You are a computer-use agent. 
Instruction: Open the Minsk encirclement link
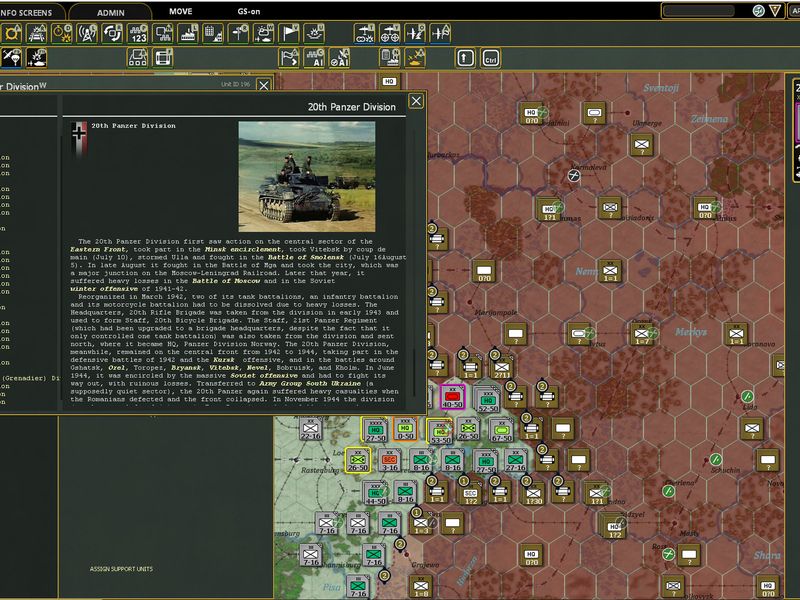[x=243, y=249]
